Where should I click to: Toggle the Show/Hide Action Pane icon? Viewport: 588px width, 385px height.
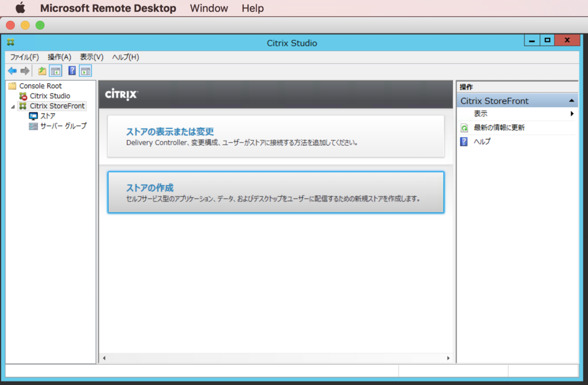coord(86,71)
